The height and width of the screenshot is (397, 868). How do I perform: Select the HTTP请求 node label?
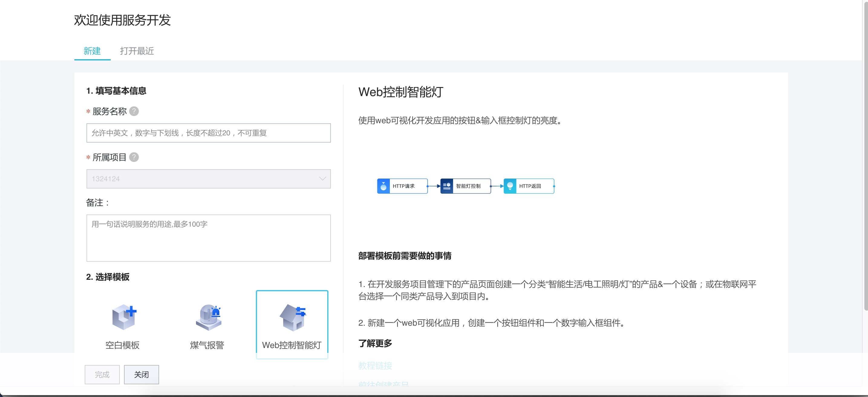click(403, 186)
